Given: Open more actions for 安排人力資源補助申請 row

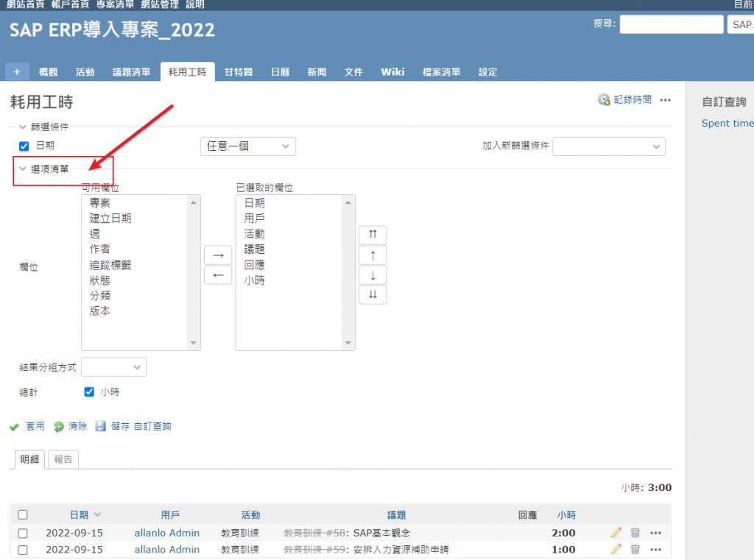Looking at the screenshot, I should click(x=655, y=550).
